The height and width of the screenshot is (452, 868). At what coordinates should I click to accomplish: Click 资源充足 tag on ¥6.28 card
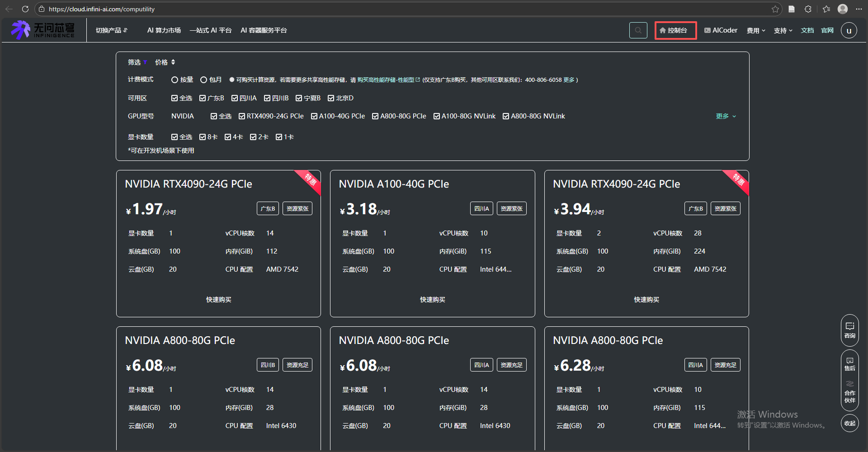[x=726, y=365]
